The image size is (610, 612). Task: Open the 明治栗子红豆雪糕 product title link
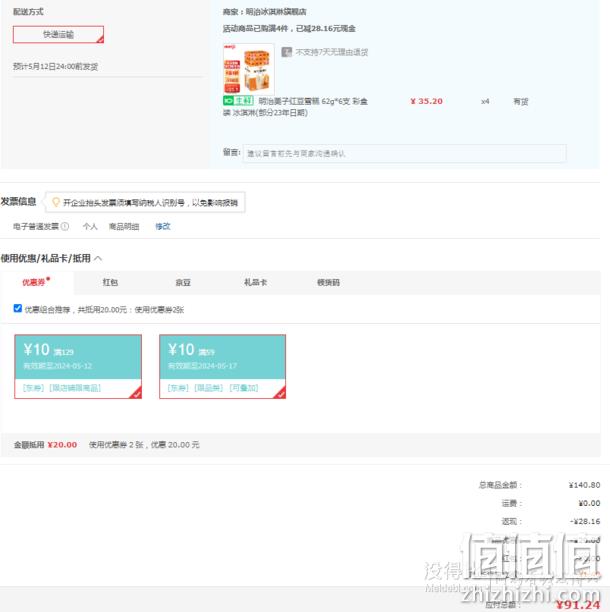(295, 107)
